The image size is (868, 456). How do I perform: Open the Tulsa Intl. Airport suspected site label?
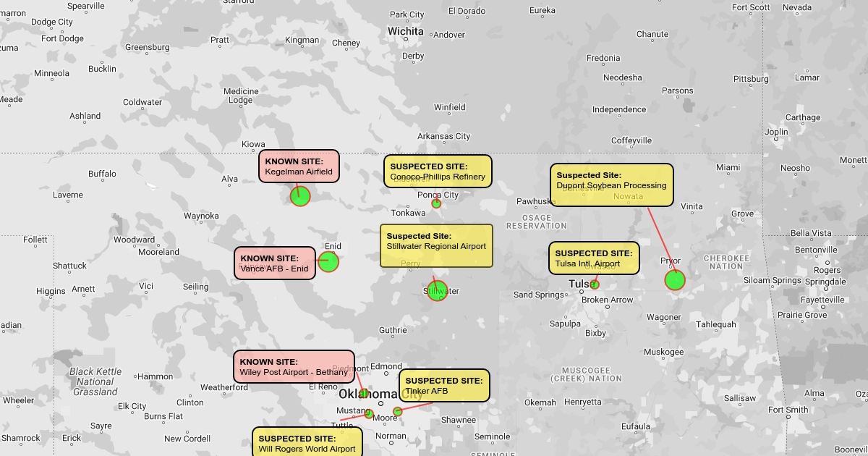point(594,258)
